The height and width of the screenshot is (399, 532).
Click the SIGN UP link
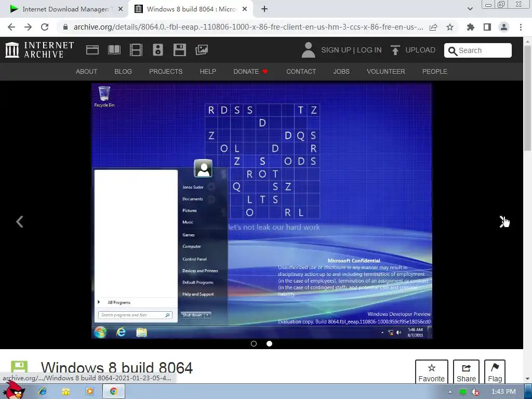336,50
